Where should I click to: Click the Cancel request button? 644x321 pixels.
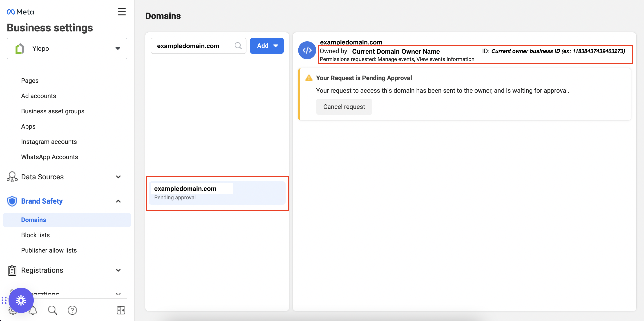(344, 107)
